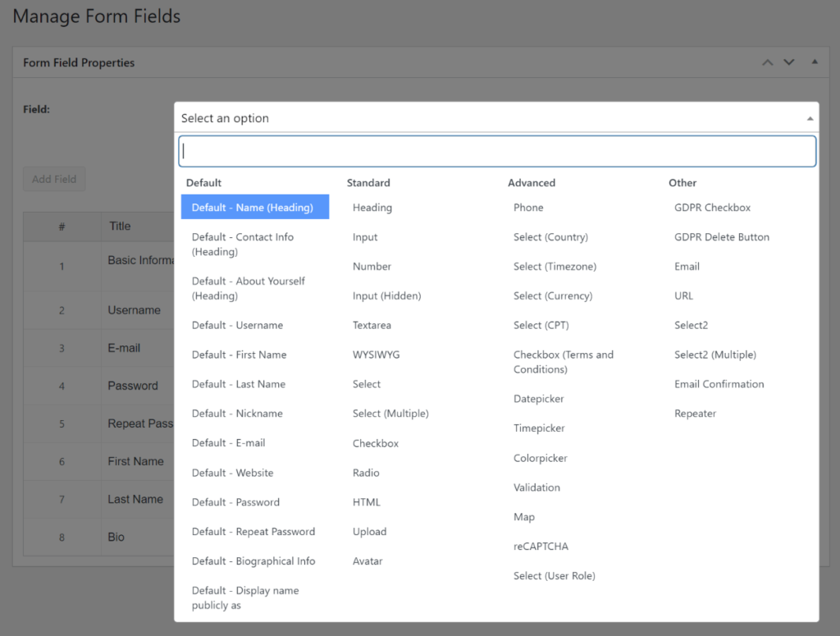840x636 pixels.
Task: Move the Form Field Properties panel up
Action: tap(768, 62)
